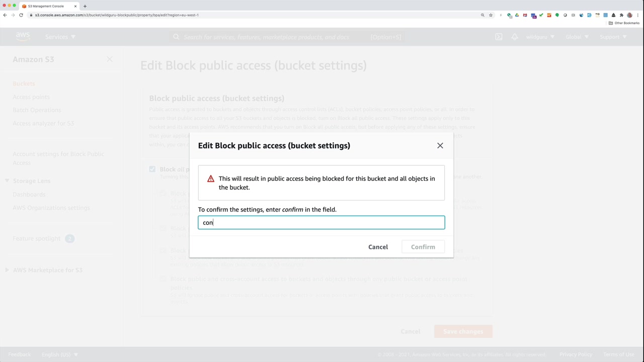Open the Google Drive extension icon
The height and width of the screenshot is (362, 644).
[x=517, y=15]
